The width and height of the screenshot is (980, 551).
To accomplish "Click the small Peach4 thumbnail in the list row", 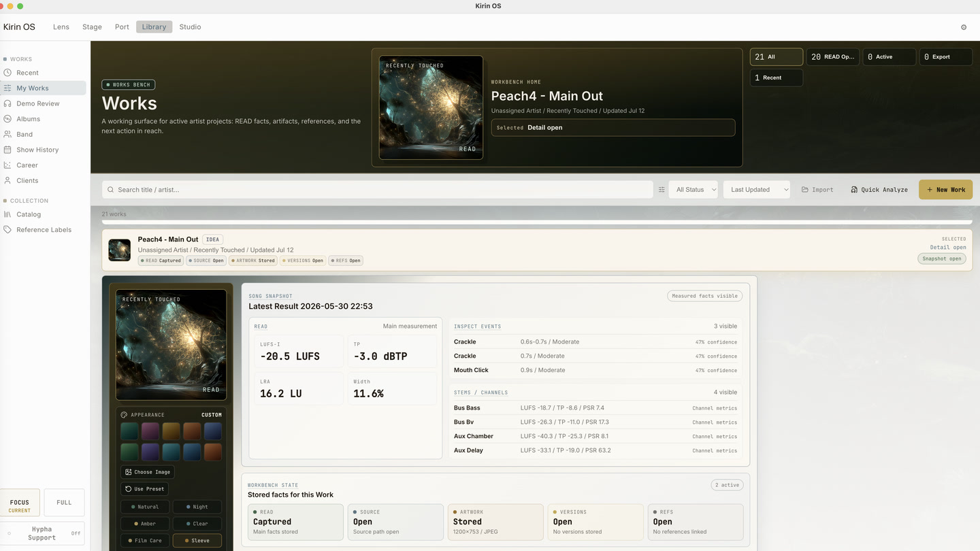I will point(120,250).
